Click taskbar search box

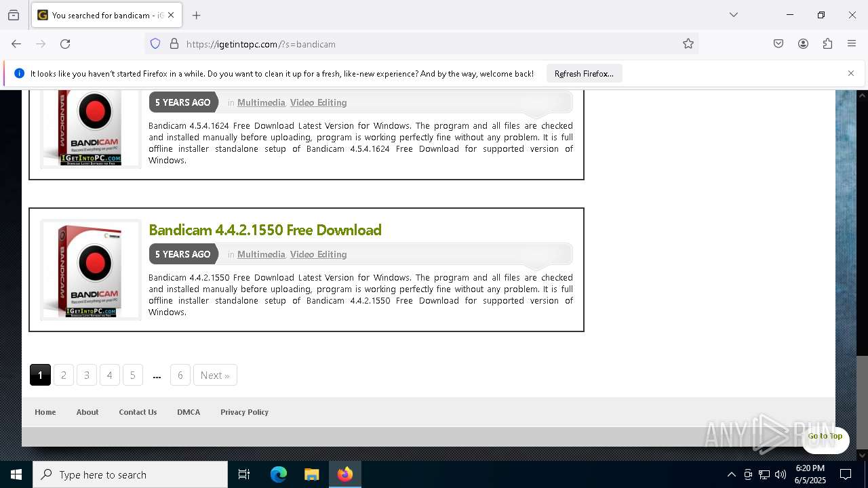pyautogui.click(x=130, y=474)
